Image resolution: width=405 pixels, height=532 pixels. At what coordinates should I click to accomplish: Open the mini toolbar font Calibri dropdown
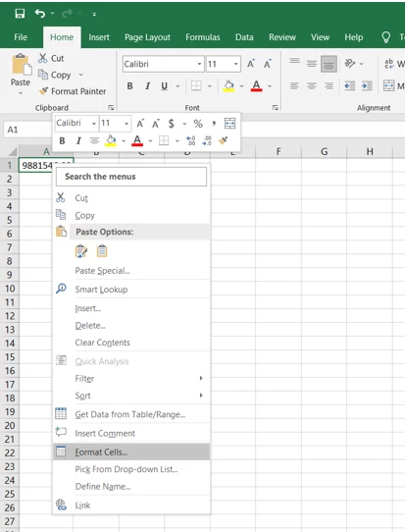pyautogui.click(x=94, y=124)
